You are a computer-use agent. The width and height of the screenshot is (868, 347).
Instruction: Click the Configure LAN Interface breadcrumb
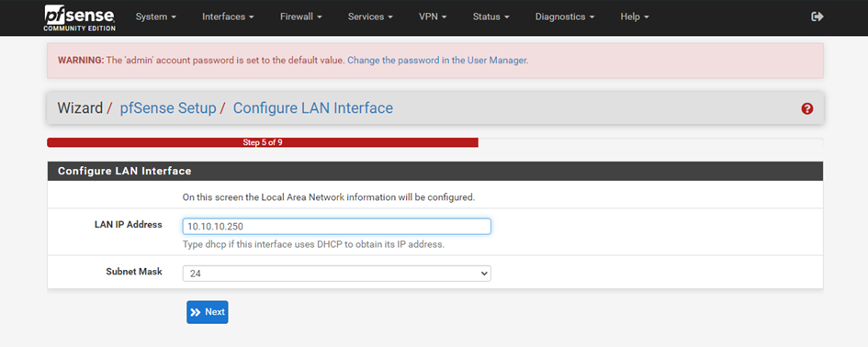click(313, 108)
